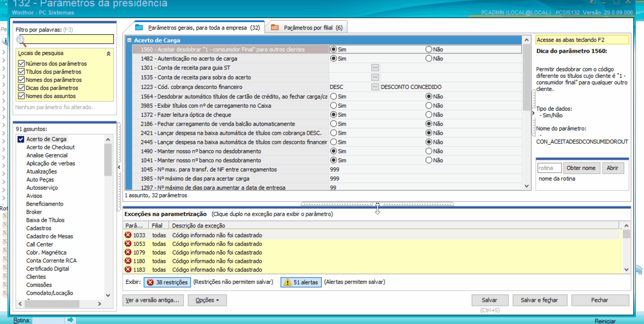The image size is (644, 324).
Task: Select Sim for parameter 1564
Action: [x=333, y=97]
